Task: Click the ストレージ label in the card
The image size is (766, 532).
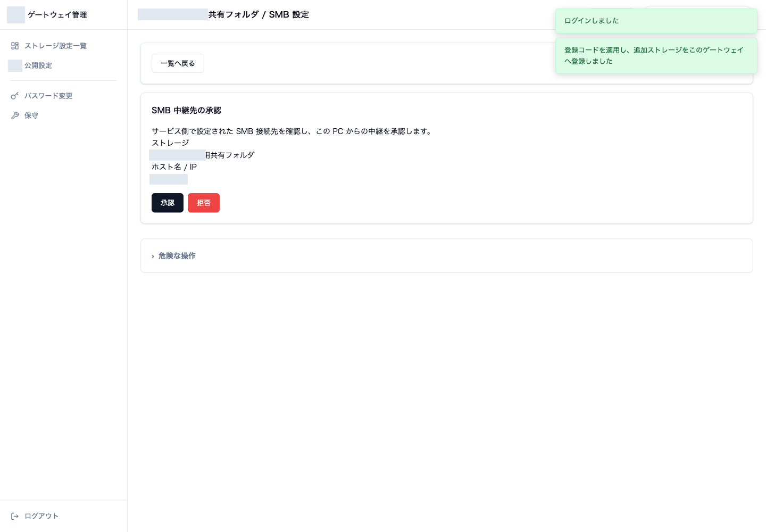Action: point(170,143)
